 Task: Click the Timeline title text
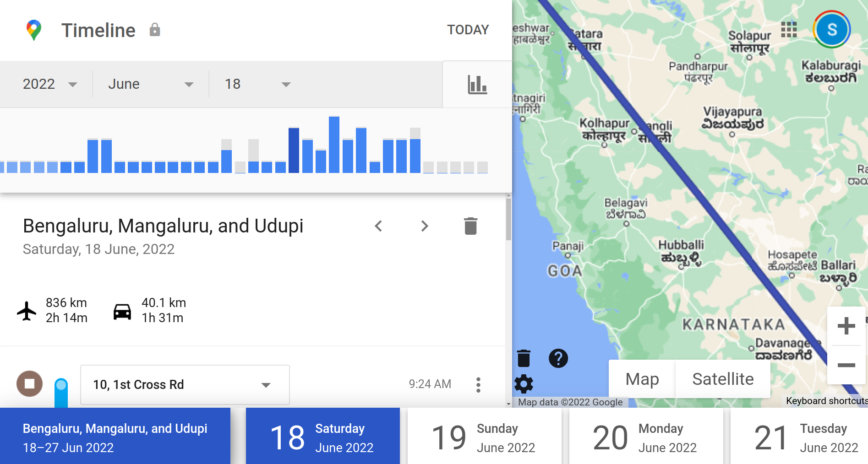[x=98, y=30]
